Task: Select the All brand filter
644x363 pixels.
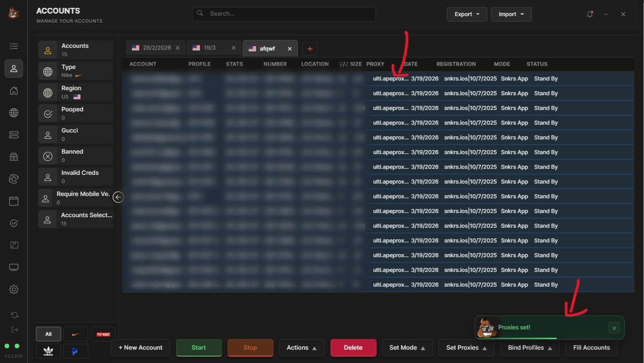Action: [48, 334]
